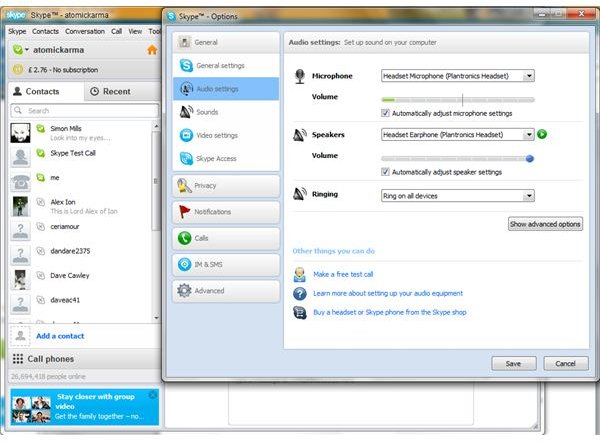Click the Skype Access wifi icon
The width and height of the screenshot is (600, 441).
[x=186, y=158]
